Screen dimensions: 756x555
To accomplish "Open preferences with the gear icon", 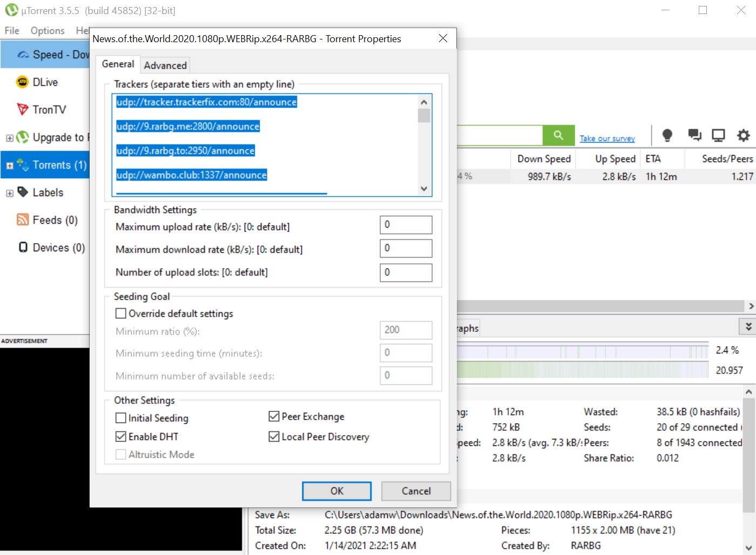I will tap(744, 135).
